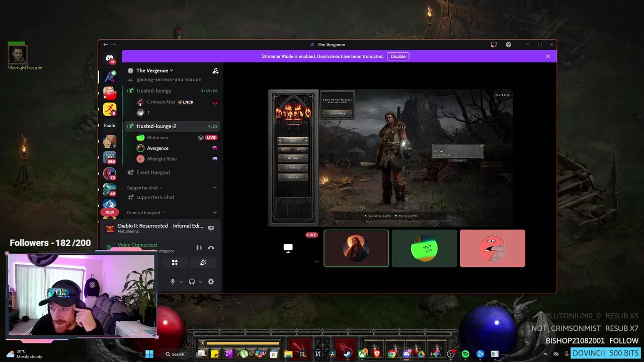Select the LIVE screen share tile

click(x=288, y=248)
